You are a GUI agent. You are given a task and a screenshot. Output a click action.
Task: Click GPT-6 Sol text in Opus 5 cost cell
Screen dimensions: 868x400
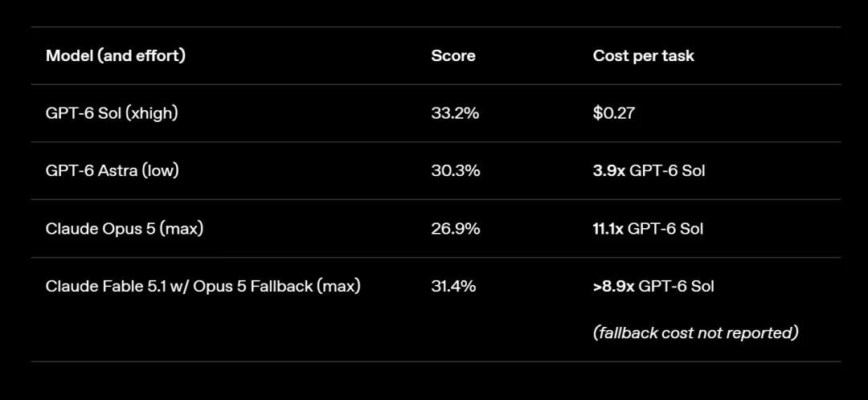[665, 228]
